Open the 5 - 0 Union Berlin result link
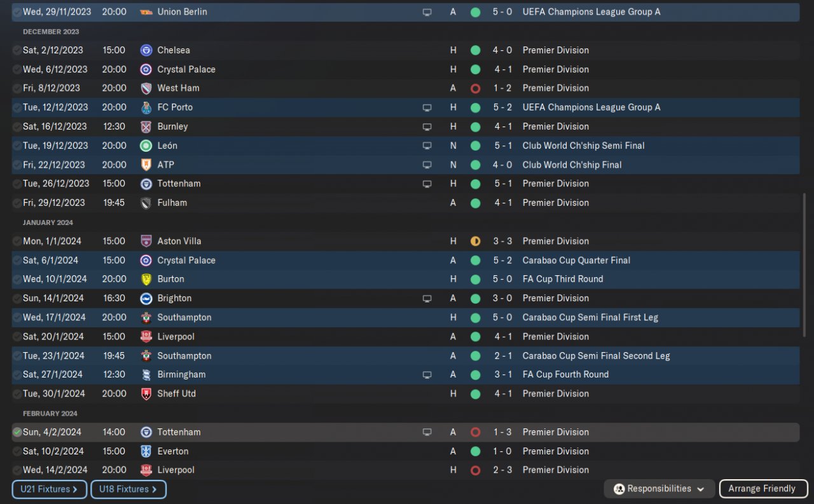Screen dimensions: 814x504 pos(502,12)
